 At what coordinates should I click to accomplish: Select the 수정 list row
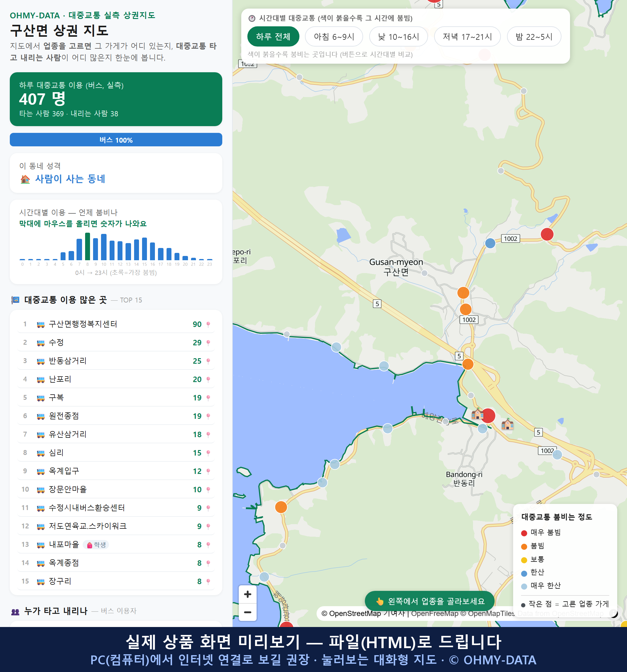click(x=116, y=342)
